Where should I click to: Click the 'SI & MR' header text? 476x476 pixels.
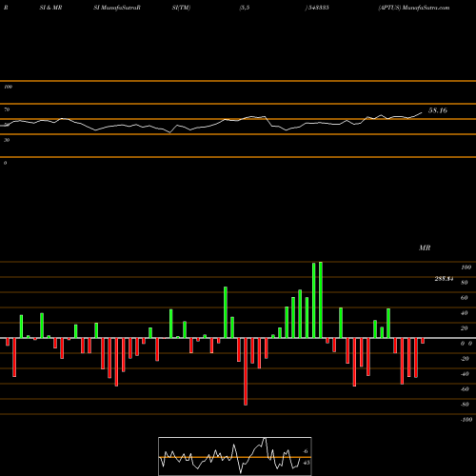(50, 8)
